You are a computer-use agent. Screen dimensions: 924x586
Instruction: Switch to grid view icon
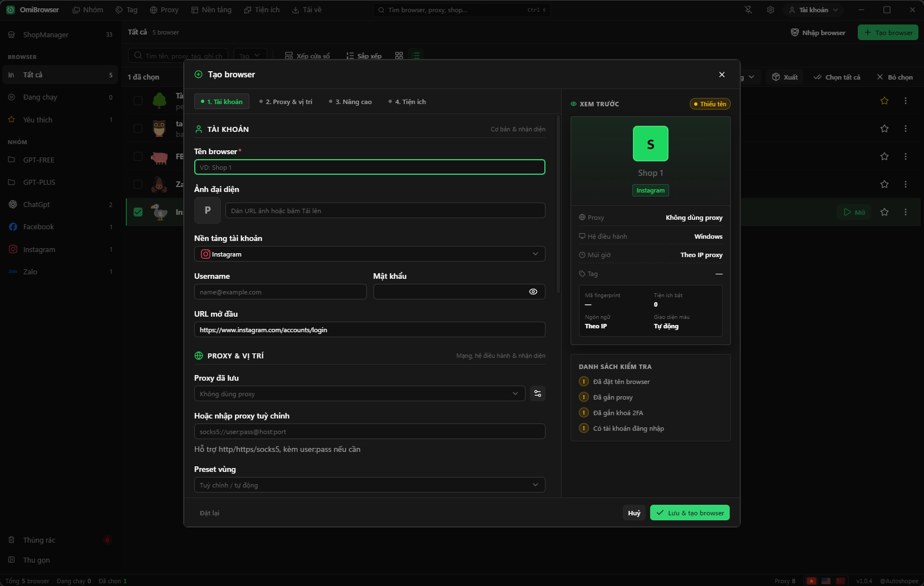point(399,56)
